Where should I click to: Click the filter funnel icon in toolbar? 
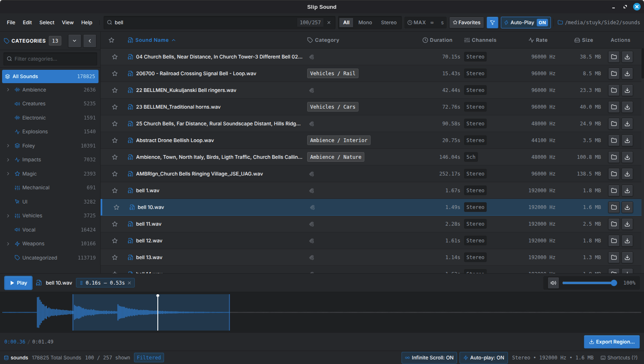492,23
